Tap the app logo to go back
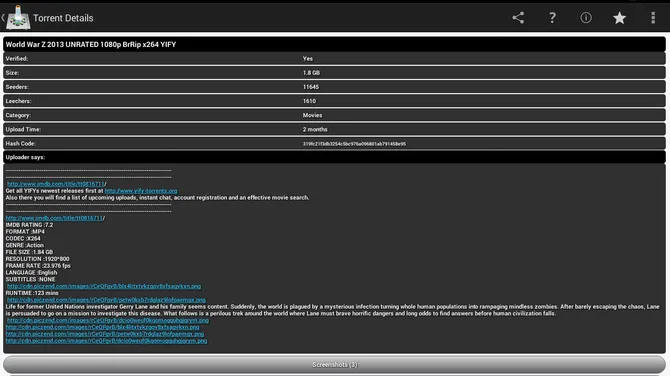 click(18, 18)
